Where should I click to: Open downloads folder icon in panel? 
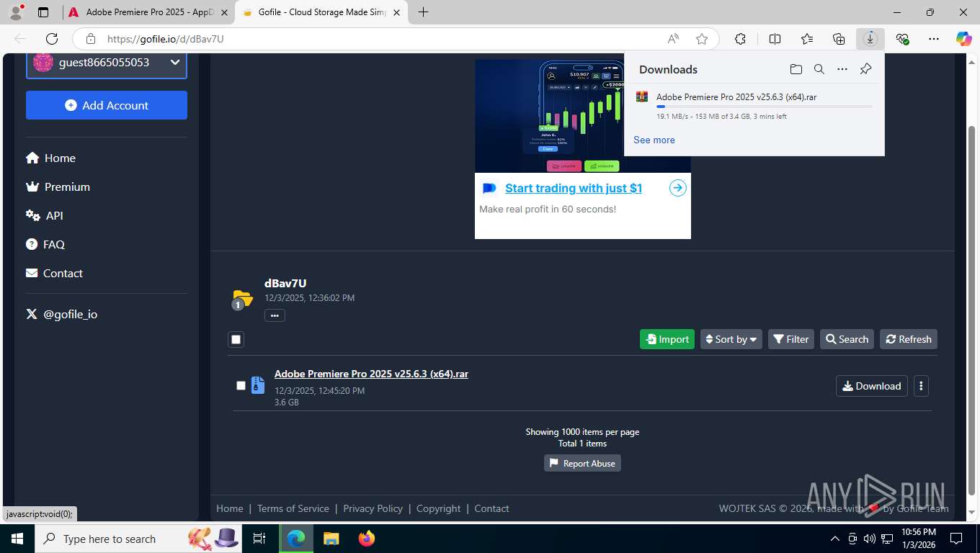pyautogui.click(x=796, y=69)
